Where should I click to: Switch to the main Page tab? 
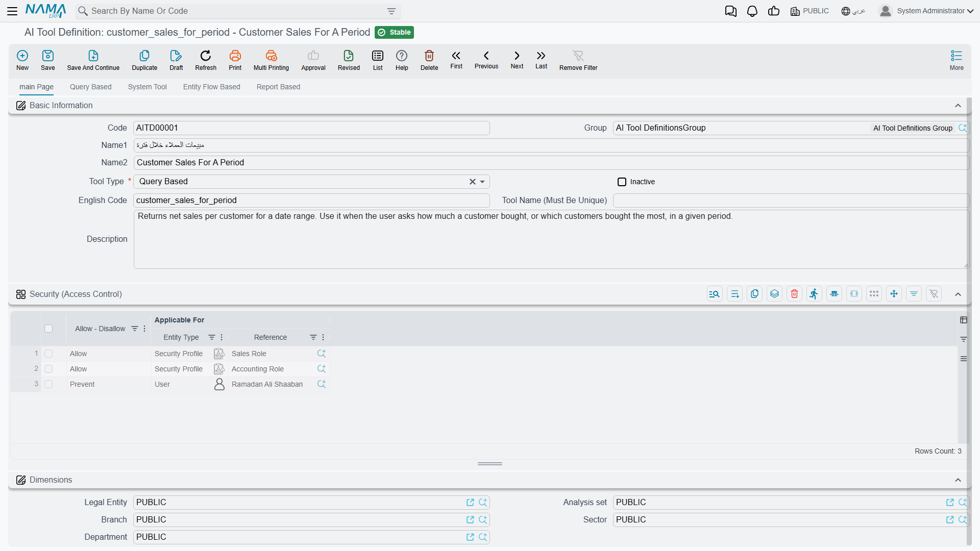(36, 87)
